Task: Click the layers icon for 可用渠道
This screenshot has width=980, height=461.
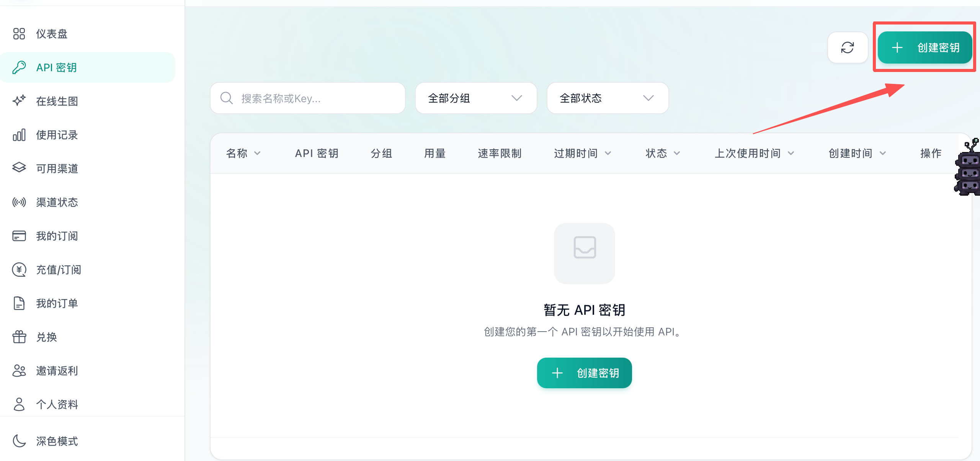Action: click(x=19, y=168)
